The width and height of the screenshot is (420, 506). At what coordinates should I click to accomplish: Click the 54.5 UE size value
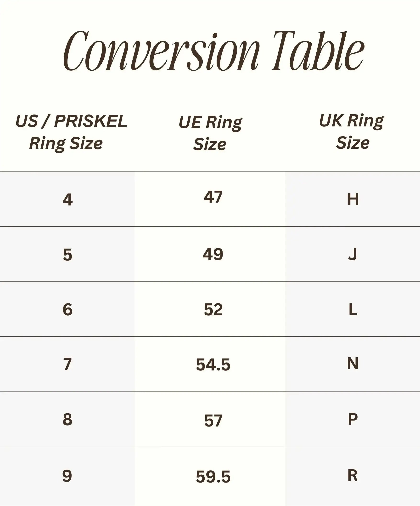coord(213,364)
